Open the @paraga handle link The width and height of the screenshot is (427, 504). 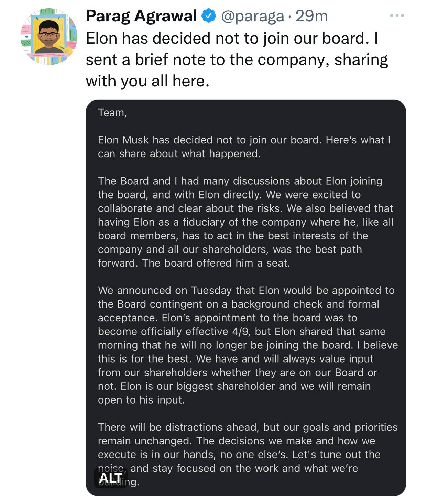[x=252, y=16]
